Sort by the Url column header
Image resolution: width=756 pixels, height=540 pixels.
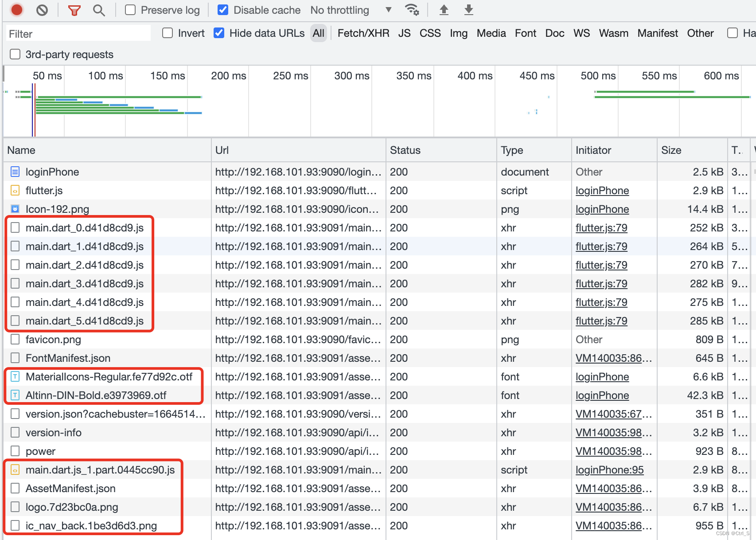(299, 150)
